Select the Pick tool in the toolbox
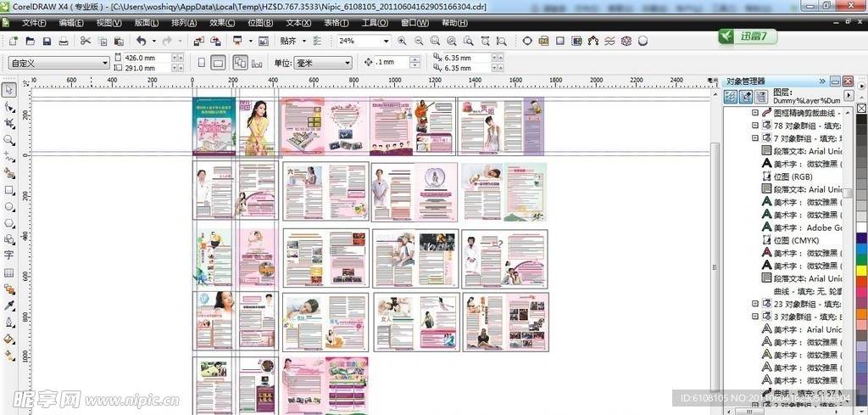This screenshot has height=415, width=868. (9, 90)
